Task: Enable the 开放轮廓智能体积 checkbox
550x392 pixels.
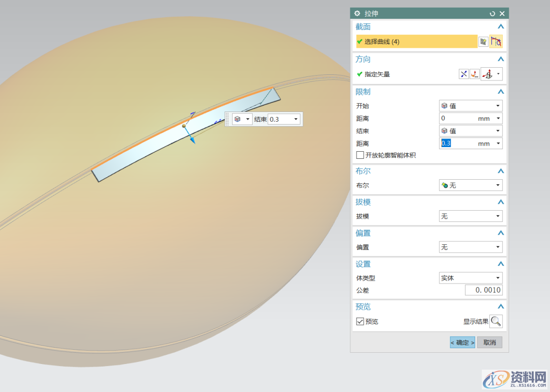Action: tap(360, 155)
